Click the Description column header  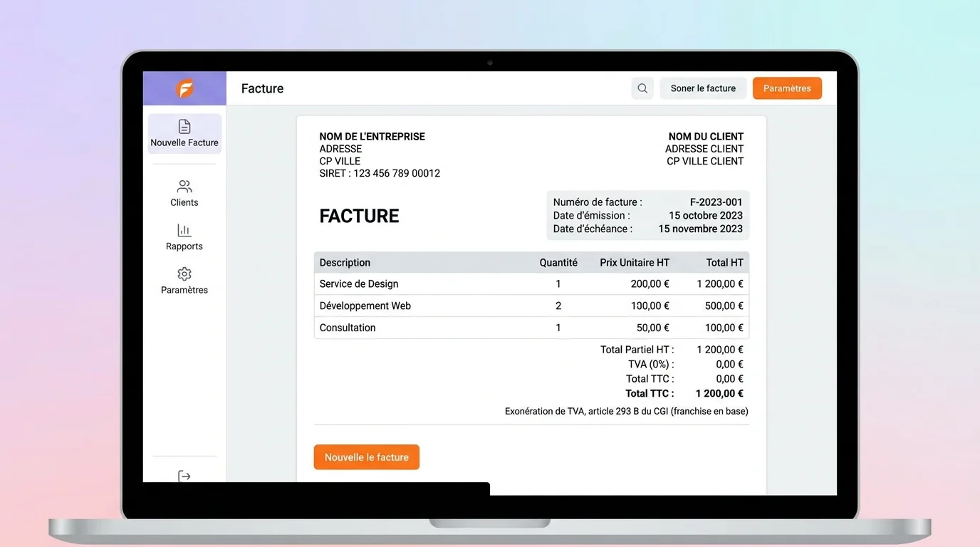tap(345, 262)
